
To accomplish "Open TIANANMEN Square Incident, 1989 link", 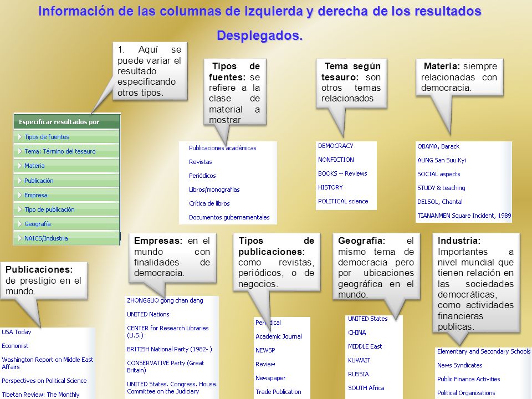I will (x=464, y=216).
